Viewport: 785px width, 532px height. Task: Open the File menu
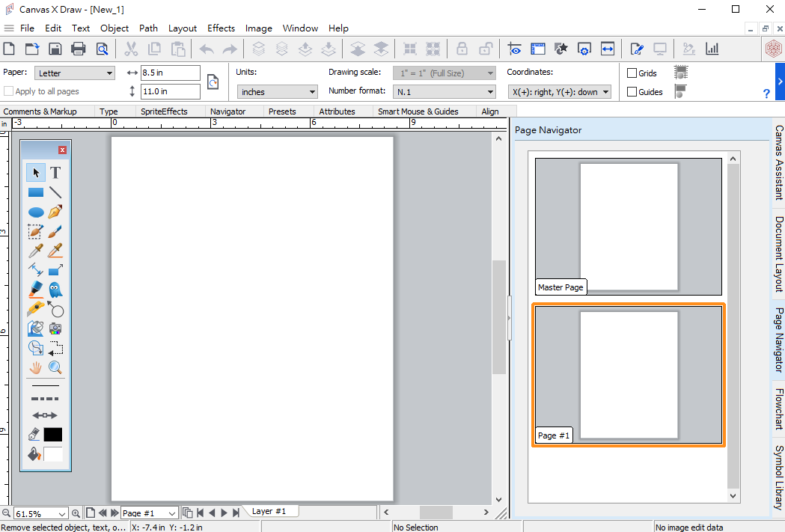click(x=27, y=28)
